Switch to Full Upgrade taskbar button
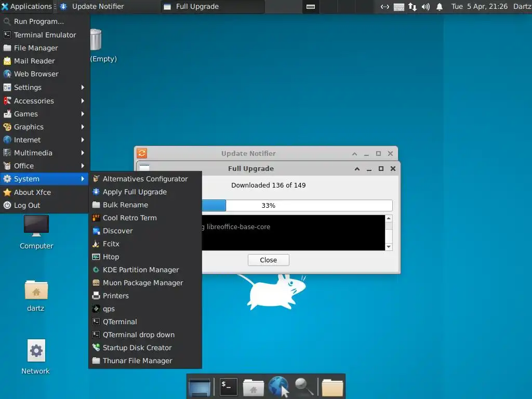Viewport: 532px width, 399px height. pos(212,6)
